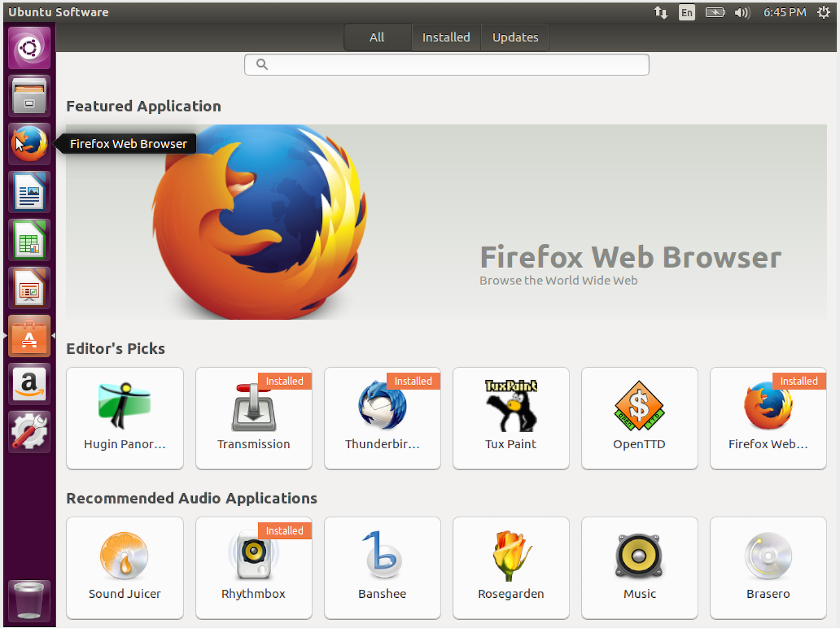This screenshot has height=628, width=840.
Task: Click the Hugin Panorama app icon
Action: [124, 405]
